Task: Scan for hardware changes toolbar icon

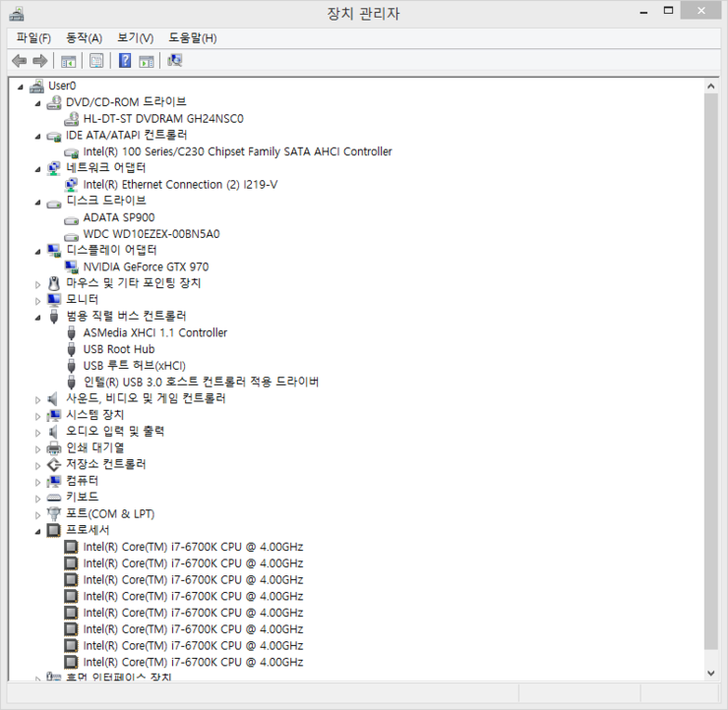Action: 174,60
